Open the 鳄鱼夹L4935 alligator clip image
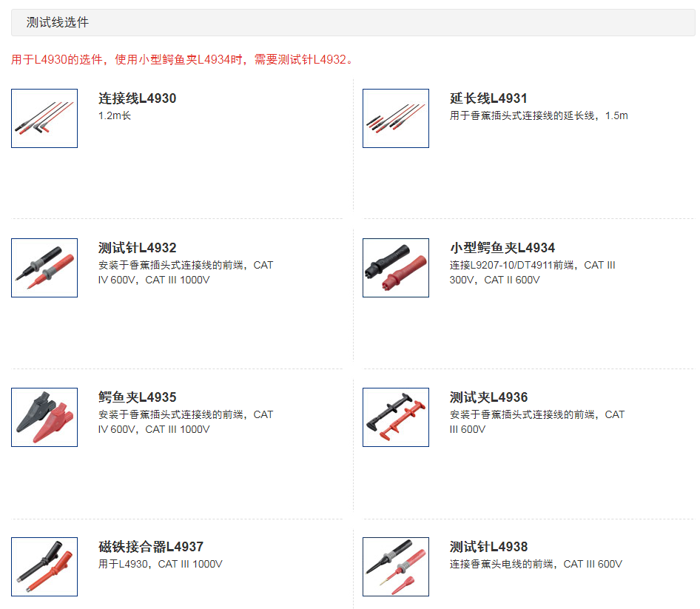The image size is (700, 609). (44, 417)
